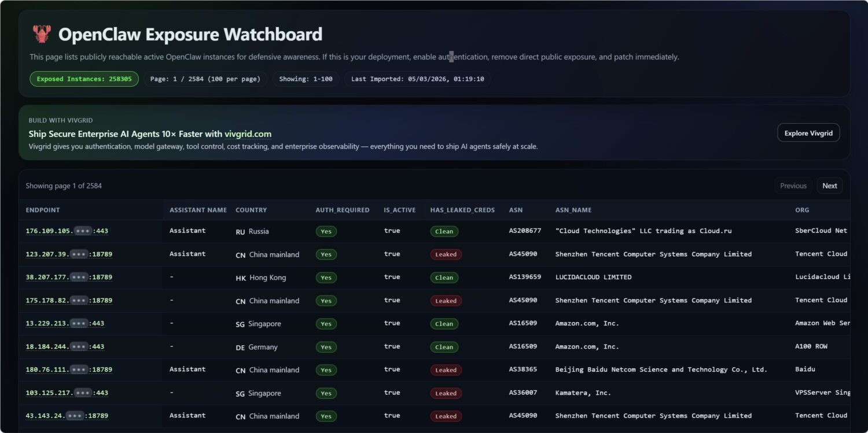Viewport: 868px width, 433px height.
Task: Click the Last Imported timestamp badge
Action: [x=418, y=79]
